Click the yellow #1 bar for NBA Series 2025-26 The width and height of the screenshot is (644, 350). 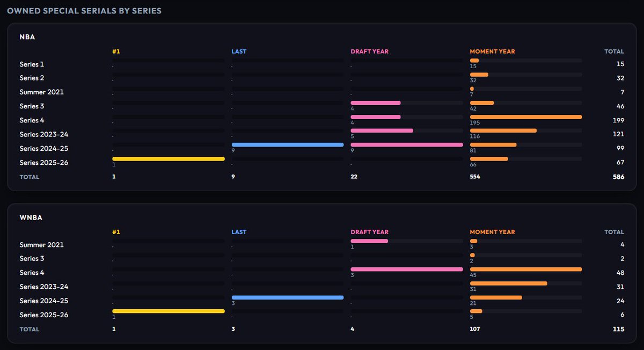click(x=169, y=159)
